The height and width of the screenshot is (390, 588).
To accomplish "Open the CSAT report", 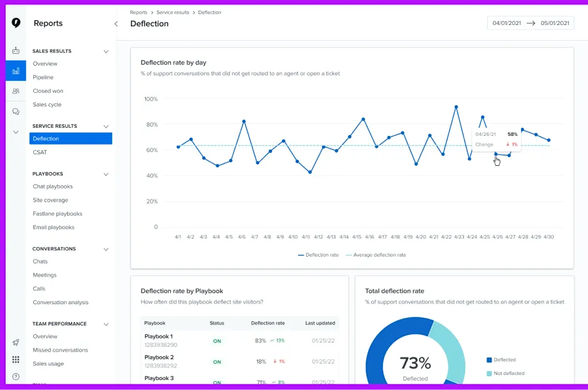I will [39, 152].
